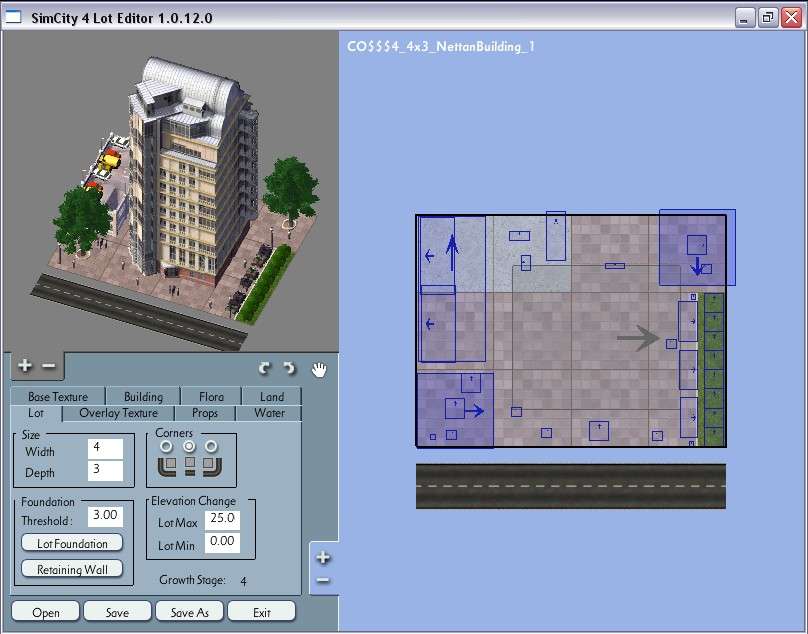Image resolution: width=808 pixels, height=634 pixels.
Task: Zoom in the lot plan view
Action: (323, 557)
